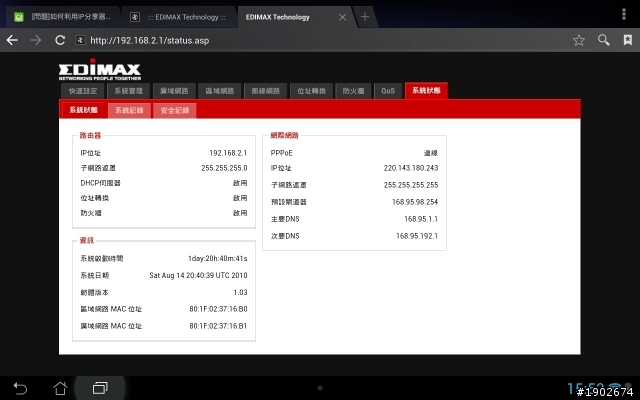Tap the Android back navigation button
This screenshot has width=640, height=400.
(x=20, y=388)
